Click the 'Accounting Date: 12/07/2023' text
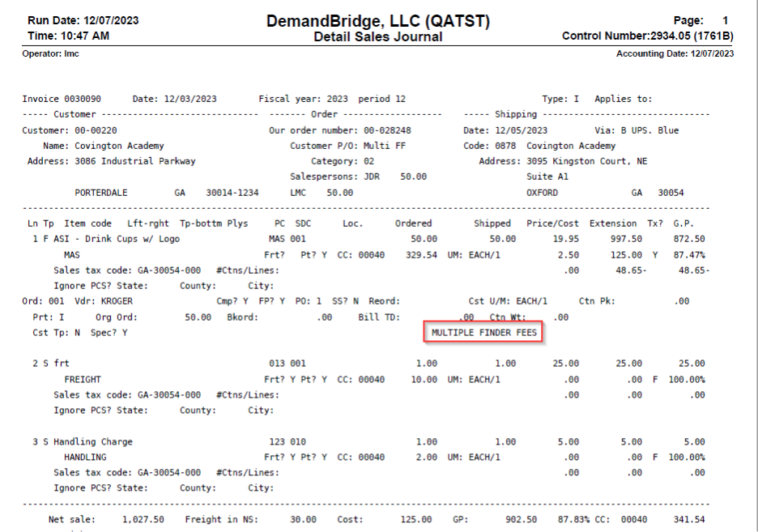 675,53
